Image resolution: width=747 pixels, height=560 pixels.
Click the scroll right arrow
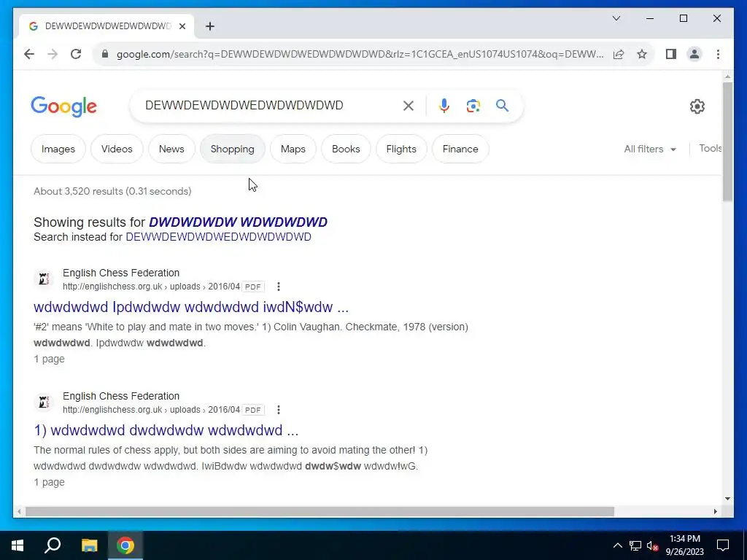click(716, 511)
